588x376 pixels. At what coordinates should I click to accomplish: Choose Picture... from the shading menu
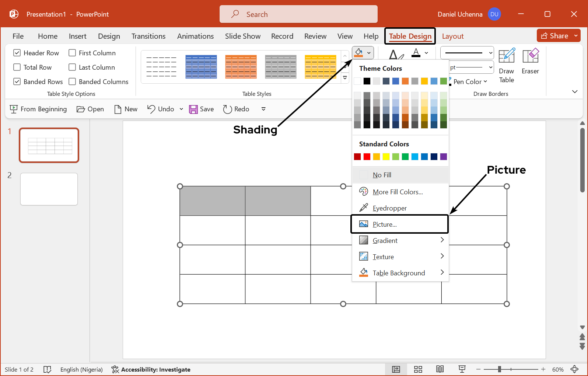[x=385, y=224]
